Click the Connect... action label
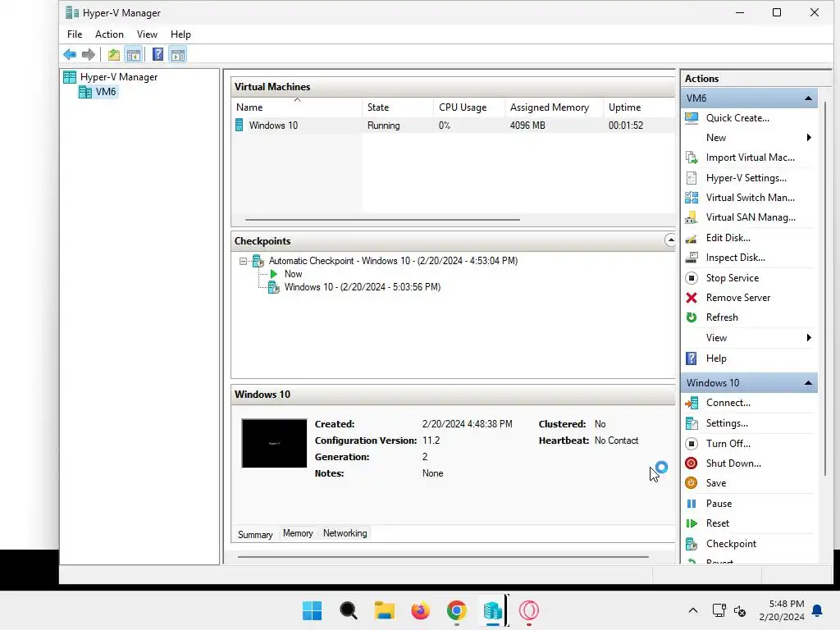The image size is (840, 630). click(x=728, y=403)
